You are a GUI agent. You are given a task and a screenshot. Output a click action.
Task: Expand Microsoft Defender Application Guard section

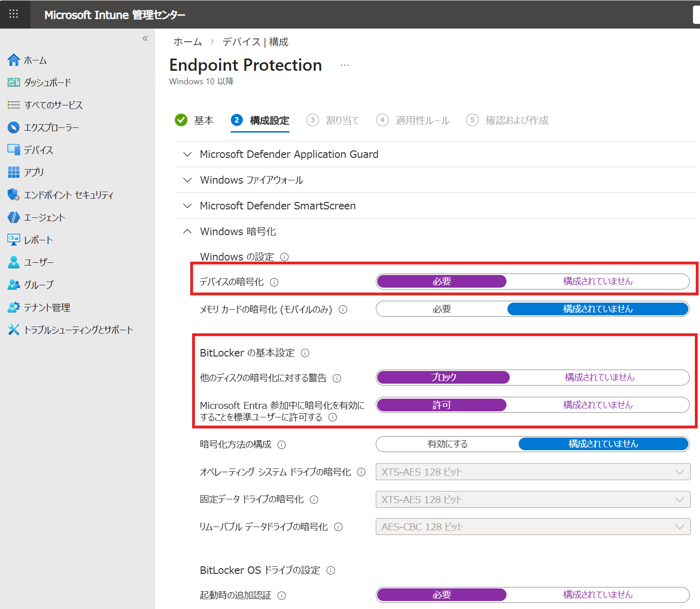(x=289, y=154)
